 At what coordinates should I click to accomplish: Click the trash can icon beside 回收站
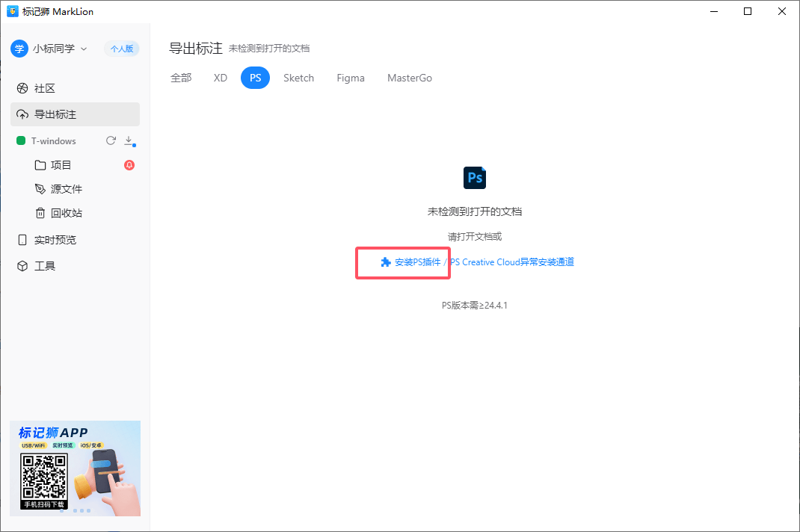40,213
